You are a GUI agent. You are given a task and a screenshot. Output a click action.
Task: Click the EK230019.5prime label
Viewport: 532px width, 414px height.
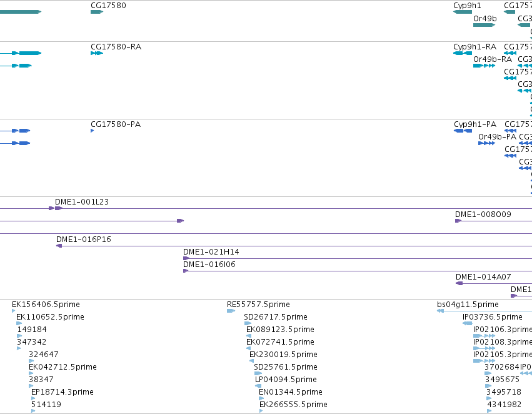pyautogui.click(x=283, y=355)
